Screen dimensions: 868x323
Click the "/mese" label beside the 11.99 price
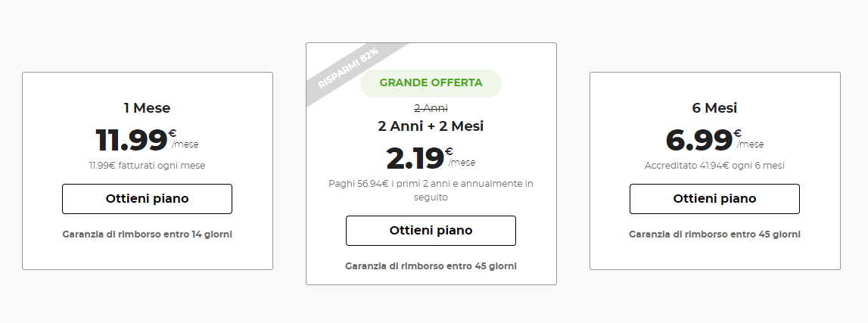pyautogui.click(x=185, y=144)
